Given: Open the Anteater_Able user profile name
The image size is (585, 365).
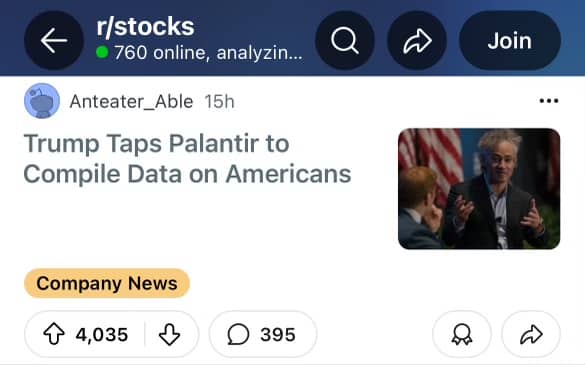Looking at the screenshot, I should 131,102.
